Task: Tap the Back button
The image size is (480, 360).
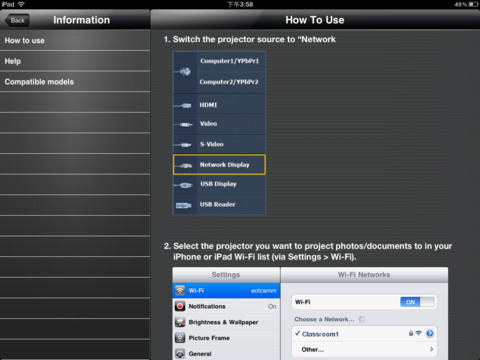Action: click(x=17, y=20)
